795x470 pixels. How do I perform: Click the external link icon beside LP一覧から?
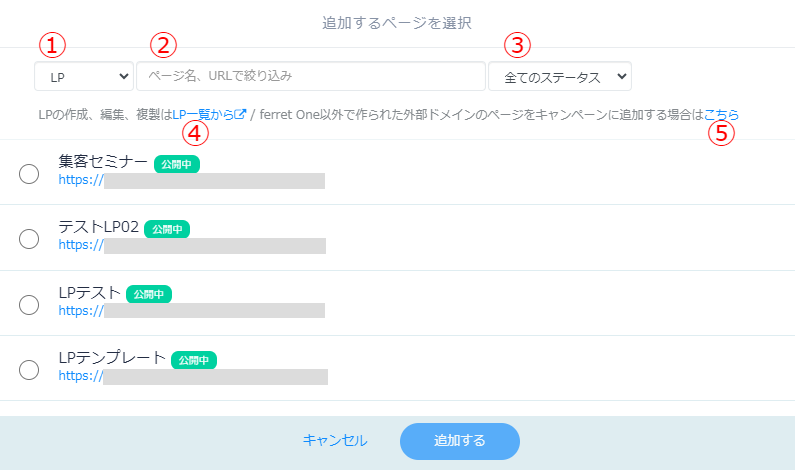tap(240, 115)
